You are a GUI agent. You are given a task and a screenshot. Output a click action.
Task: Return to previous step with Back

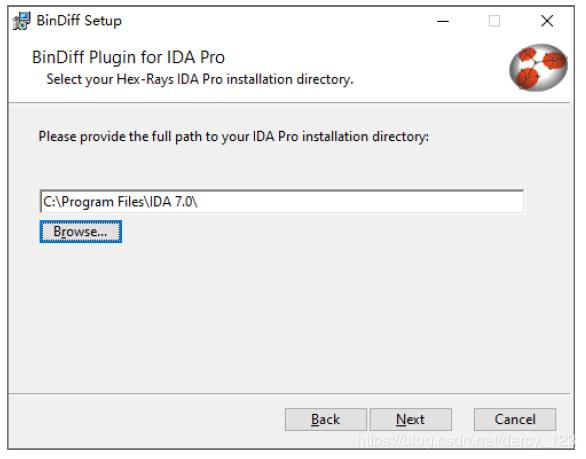point(326,419)
